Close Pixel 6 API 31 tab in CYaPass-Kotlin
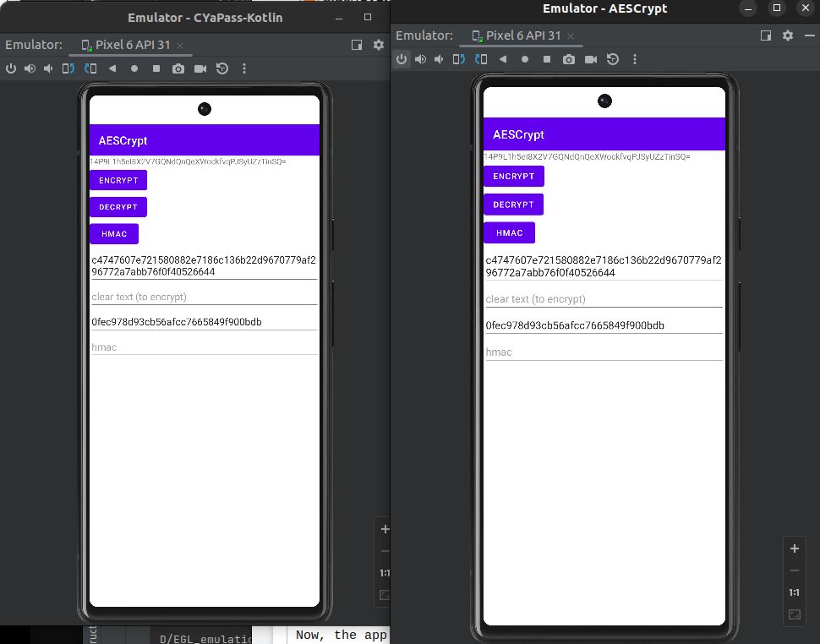820x644 pixels. pyautogui.click(x=180, y=46)
